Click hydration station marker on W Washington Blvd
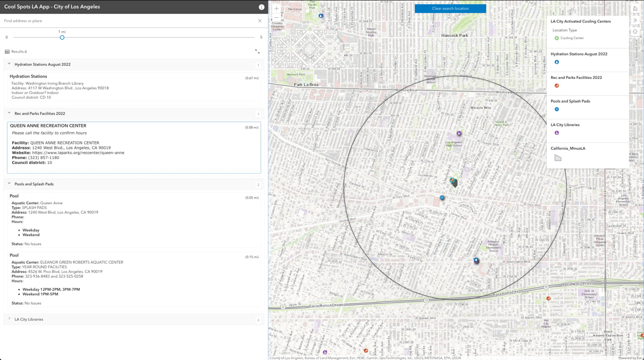The image size is (644, 360). (476, 261)
